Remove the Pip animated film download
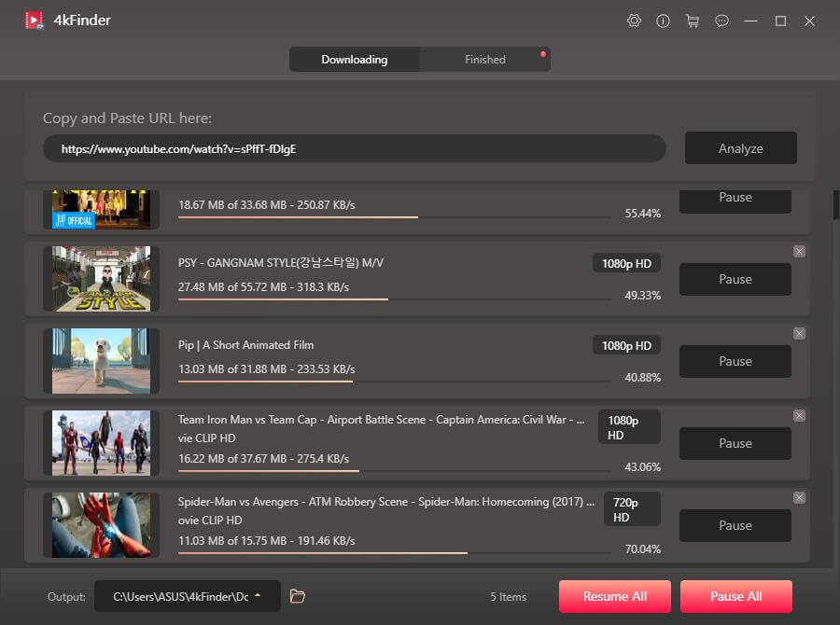The image size is (840, 625). [x=799, y=334]
